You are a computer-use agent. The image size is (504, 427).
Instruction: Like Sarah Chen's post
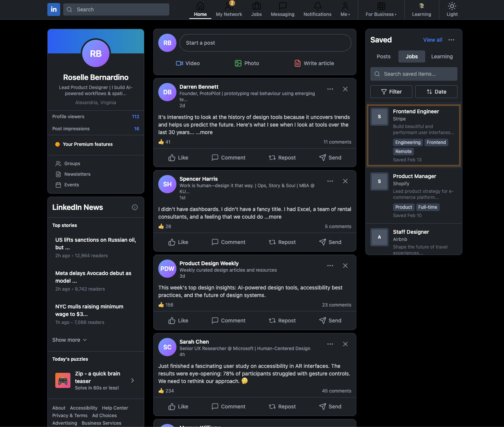pos(178,407)
